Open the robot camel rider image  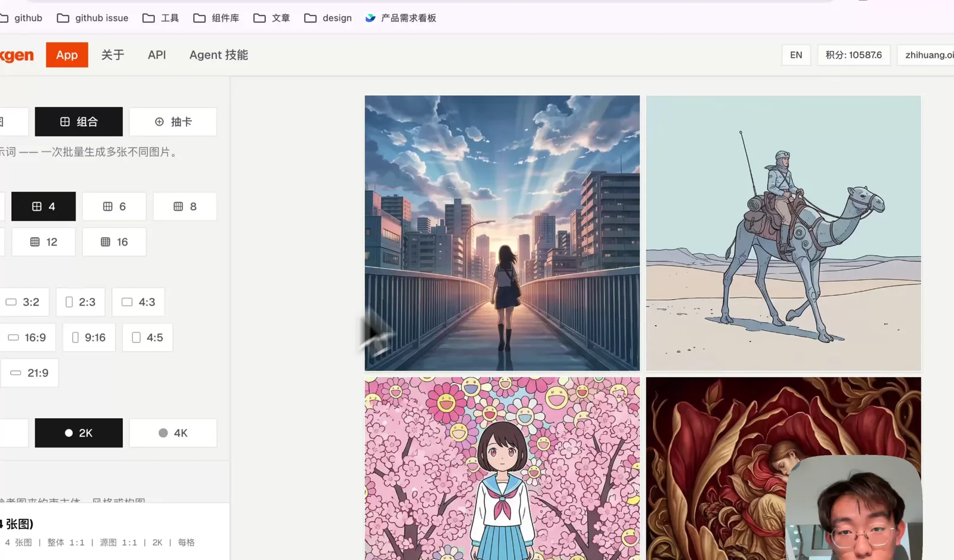pyautogui.click(x=783, y=233)
